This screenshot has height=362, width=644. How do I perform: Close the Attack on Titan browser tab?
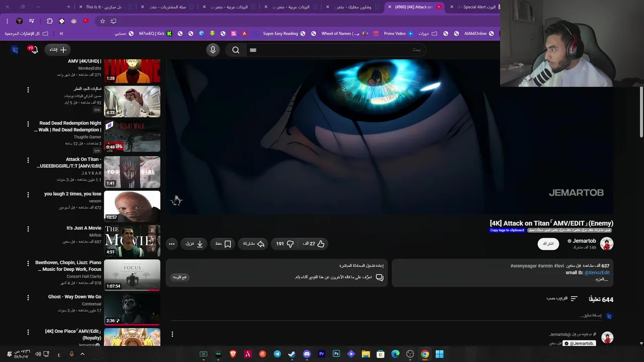click(x=389, y=7)
